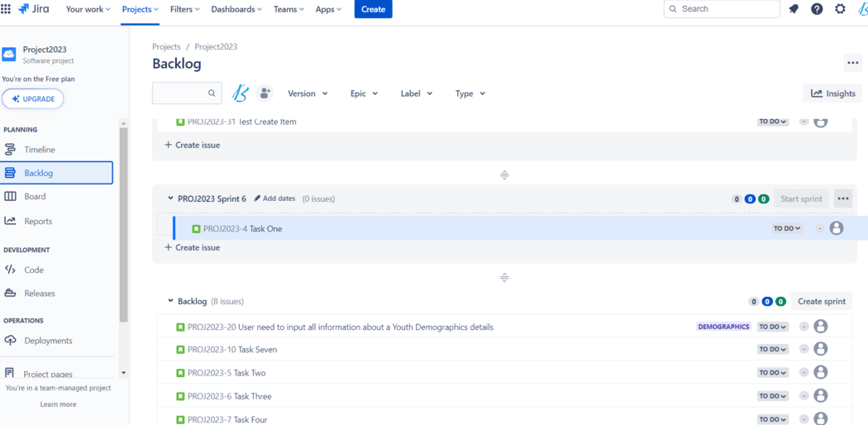Image resolution: width=868 pixels, height=425 pixels.
Task: Click the resize handle above Backlog section
Action: pyautogui.click(x=504, y=278)
